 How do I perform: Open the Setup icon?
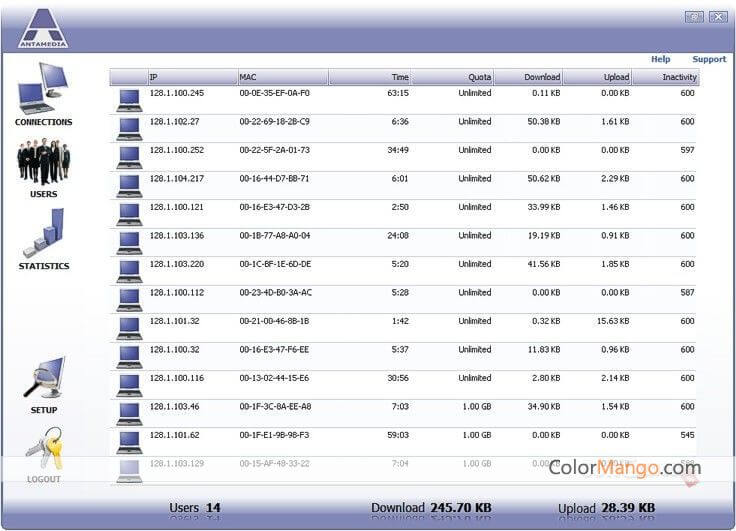click(43, 378)
